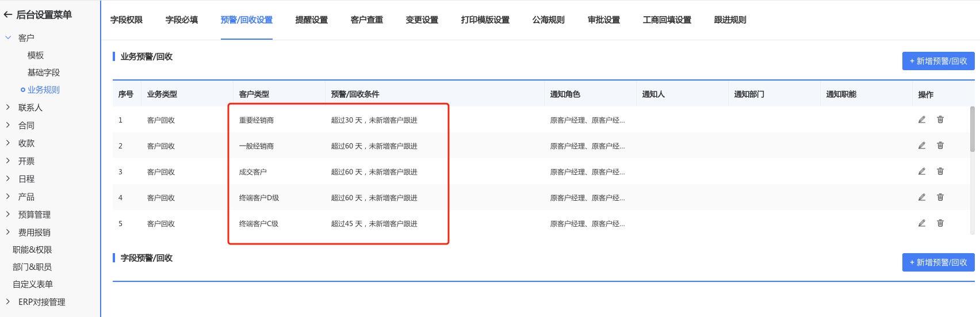Open 基础字段 under 客户
980x317 pixels.
point(44,72)
